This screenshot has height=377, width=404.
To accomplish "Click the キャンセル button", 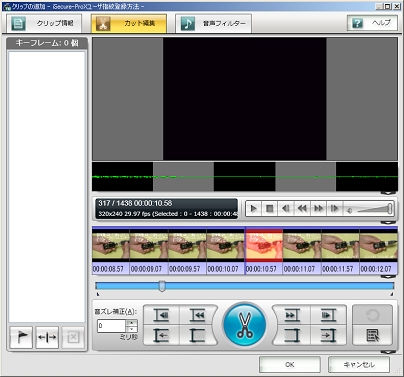I will tap(359, 364).
